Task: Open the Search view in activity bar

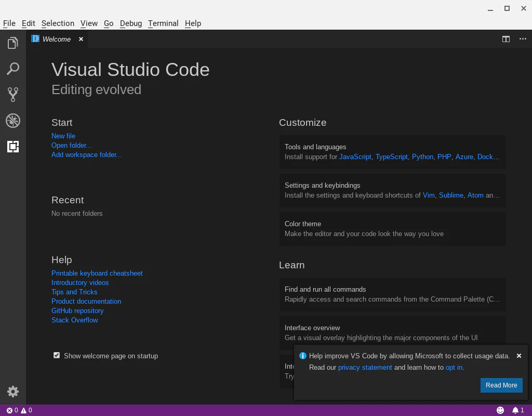Action: click(x=13, y=69)
